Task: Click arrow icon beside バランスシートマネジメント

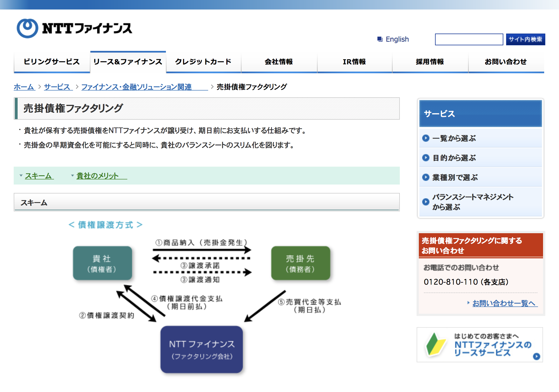Action: (426, 202)
